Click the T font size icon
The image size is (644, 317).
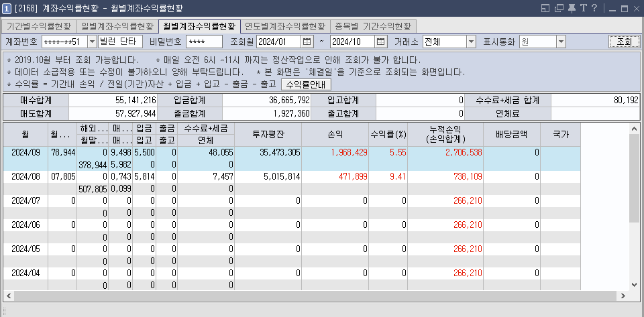pos(583,8)
